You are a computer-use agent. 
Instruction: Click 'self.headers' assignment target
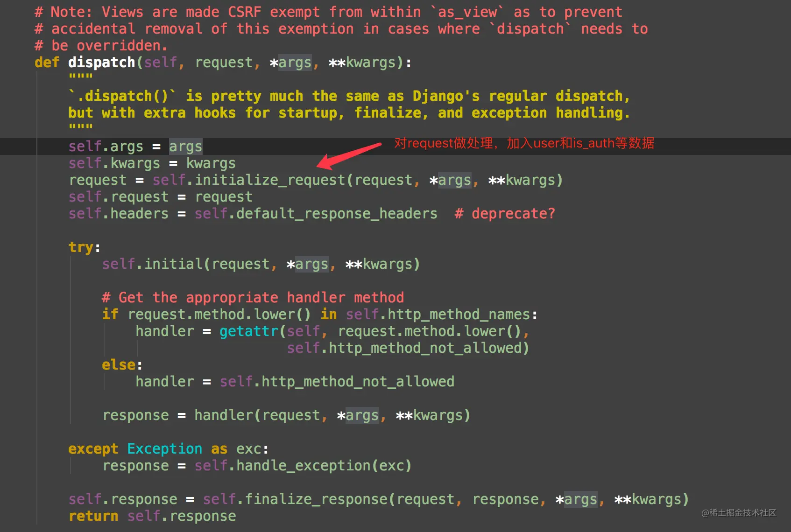(x=118, y=213)
